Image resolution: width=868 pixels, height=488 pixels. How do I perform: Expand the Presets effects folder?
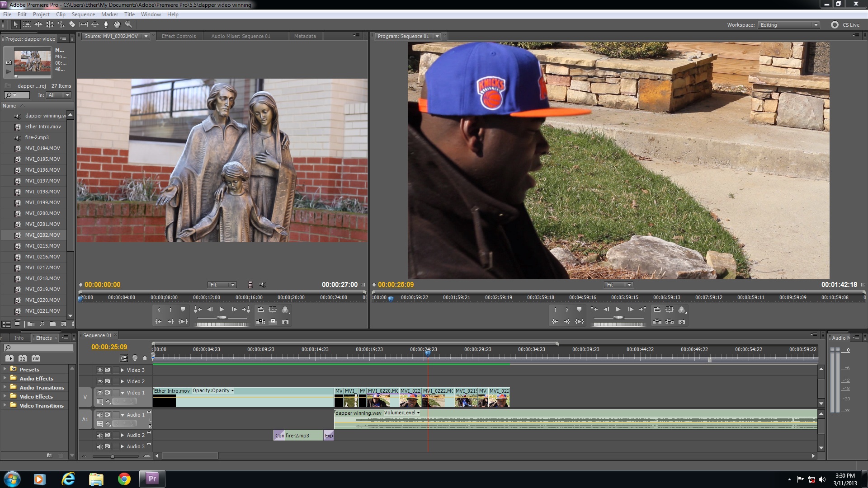(5, 369)
